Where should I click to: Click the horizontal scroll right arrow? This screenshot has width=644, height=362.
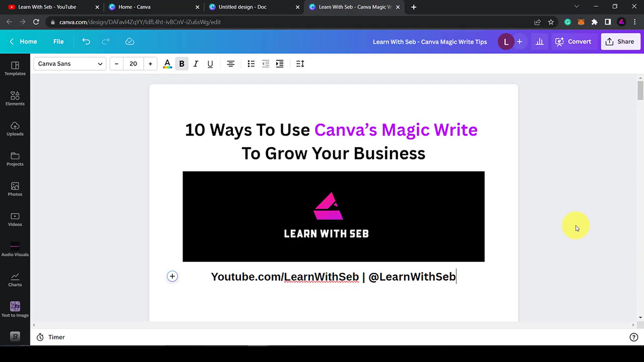pos(633,325)
